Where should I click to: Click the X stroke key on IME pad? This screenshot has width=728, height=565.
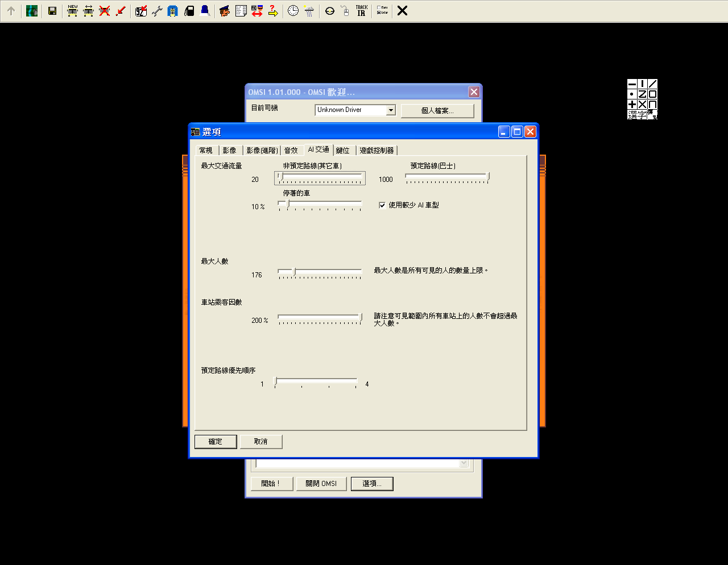tap(642, 104)
